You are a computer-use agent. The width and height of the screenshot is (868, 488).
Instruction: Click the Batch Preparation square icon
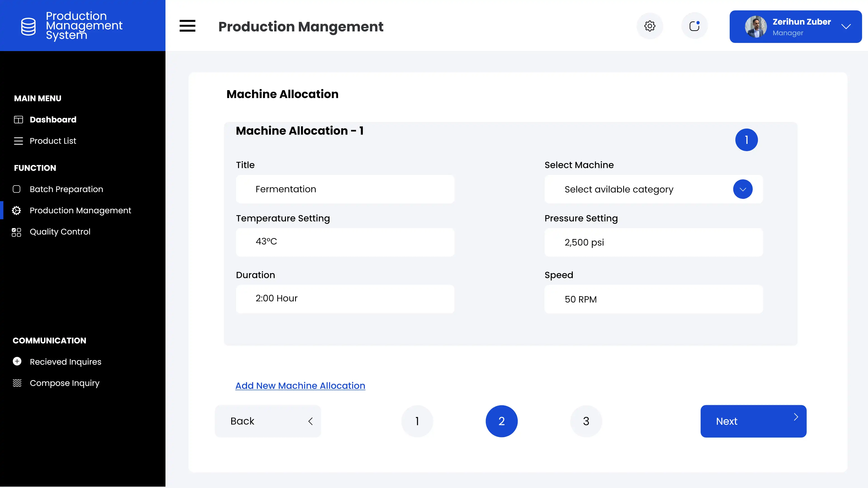tap(17, 189)
